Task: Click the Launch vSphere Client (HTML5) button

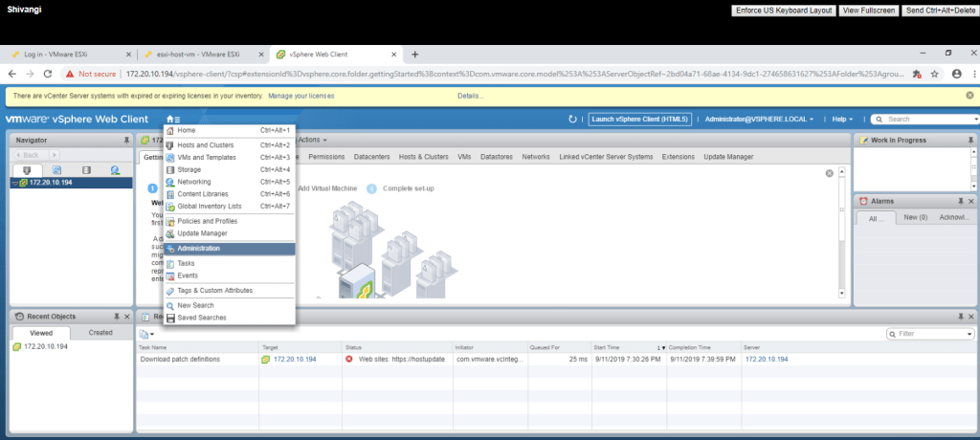Action: click(x=639, y=119)
